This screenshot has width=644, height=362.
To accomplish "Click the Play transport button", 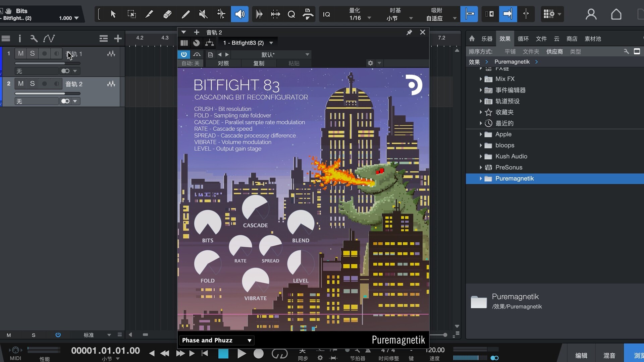I will [x=241, y=354].
